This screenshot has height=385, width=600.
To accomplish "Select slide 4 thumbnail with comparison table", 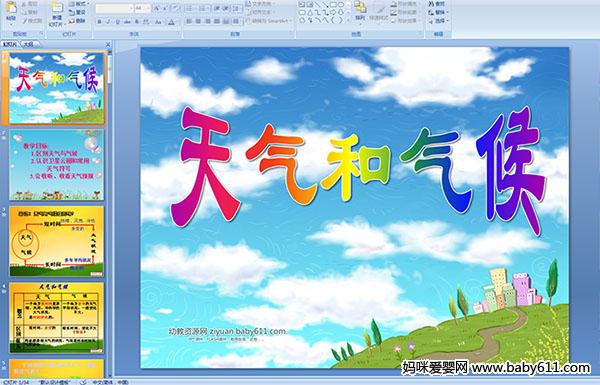I will [56, 318].
